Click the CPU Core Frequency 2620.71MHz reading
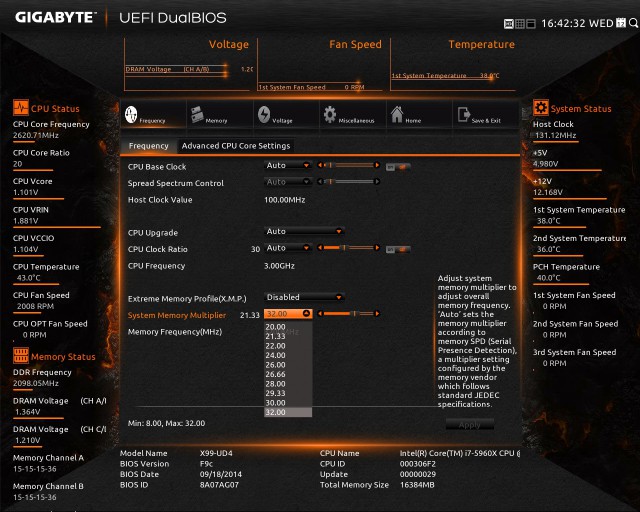 tap(36, 135)
